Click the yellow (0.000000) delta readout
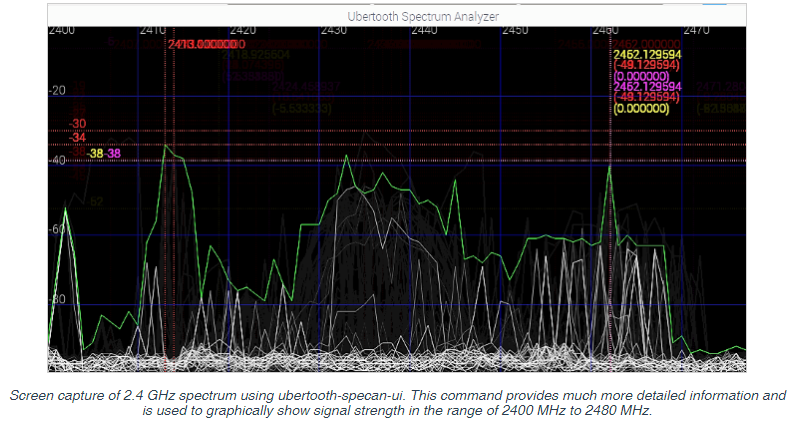792x421 pixels. (x=641, y=108)
